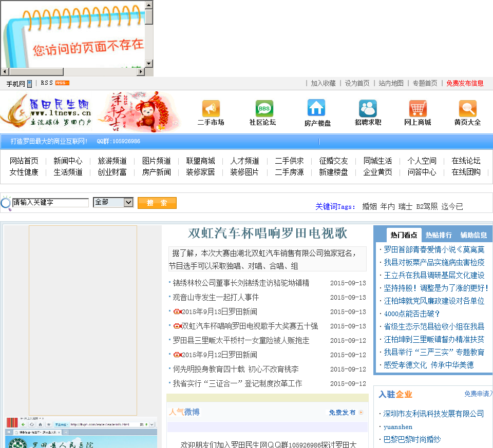Open the 社区论坛 BBS icon

click(x=264, y=108)
